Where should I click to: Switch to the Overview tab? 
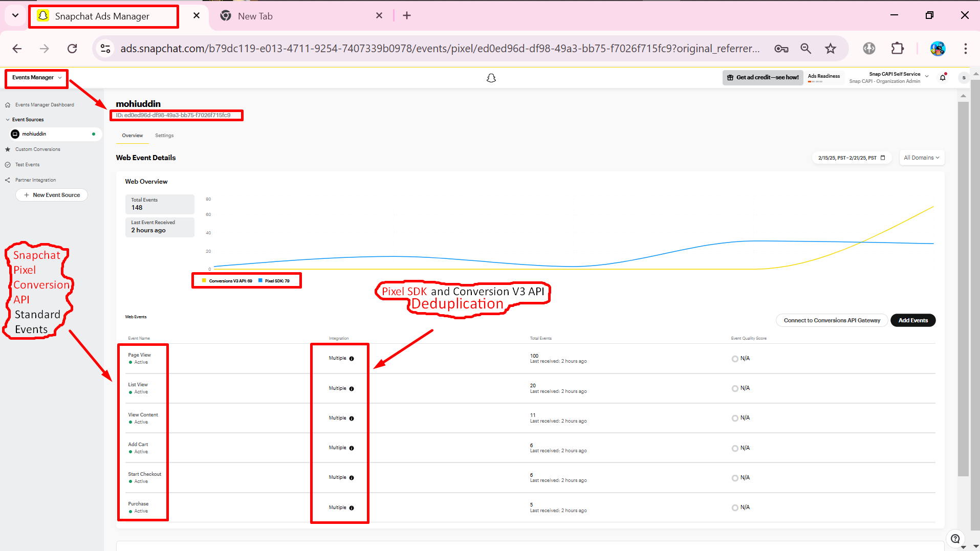(x=133, y=136)
